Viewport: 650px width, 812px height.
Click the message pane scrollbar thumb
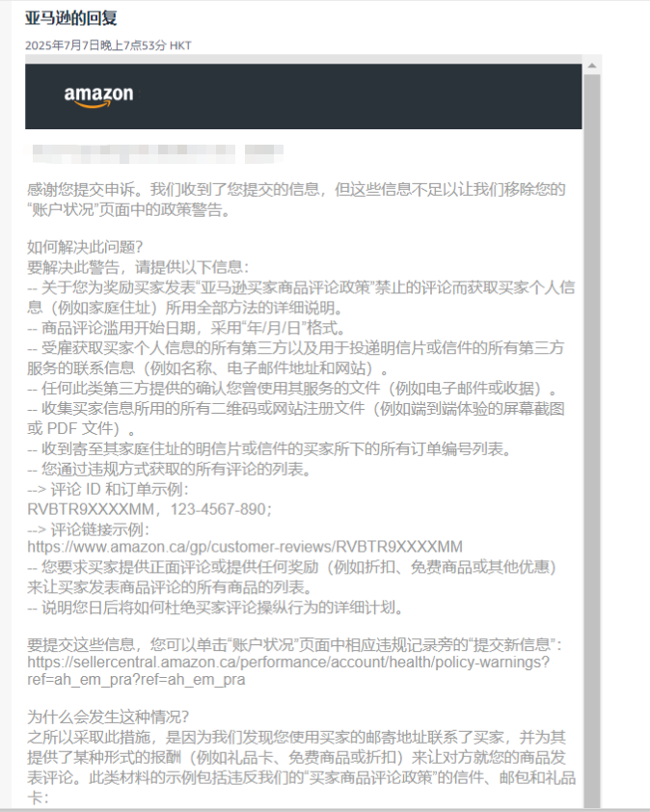(x=592, y=440)
